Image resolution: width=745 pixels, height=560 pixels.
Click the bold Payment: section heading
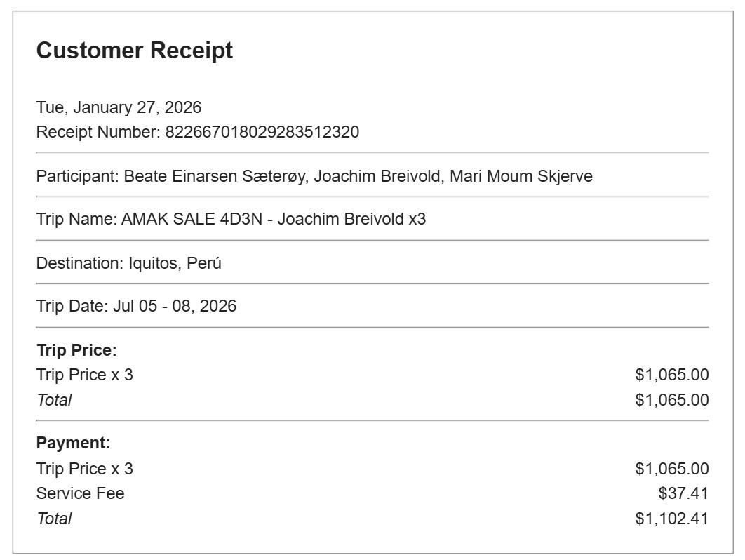point(74,443)
